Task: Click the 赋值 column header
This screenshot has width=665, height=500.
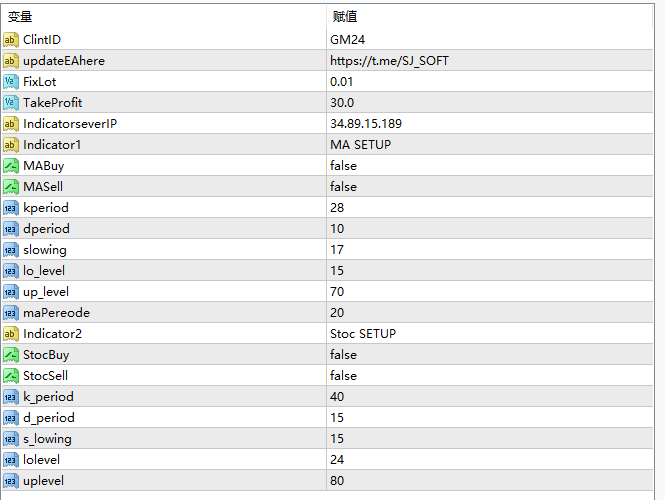Action: coord(345,17)
